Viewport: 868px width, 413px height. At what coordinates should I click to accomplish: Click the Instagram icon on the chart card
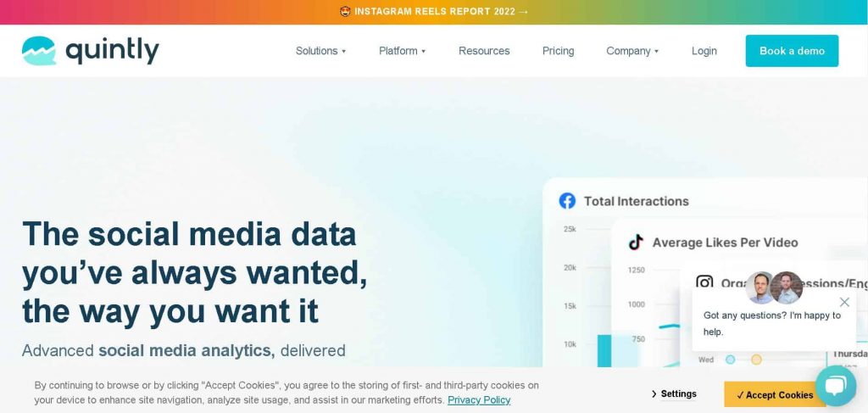click(x=704, y=283)
